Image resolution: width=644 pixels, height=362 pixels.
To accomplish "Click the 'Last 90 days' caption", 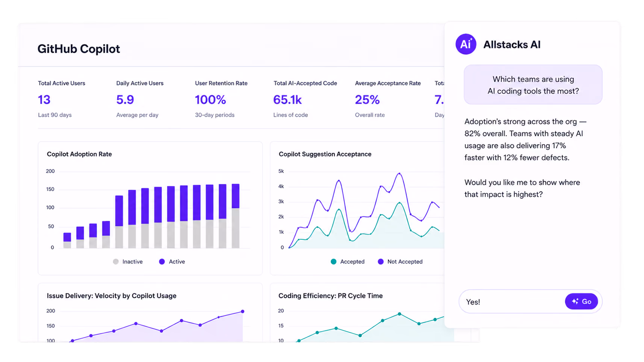I will pos(55,115).
